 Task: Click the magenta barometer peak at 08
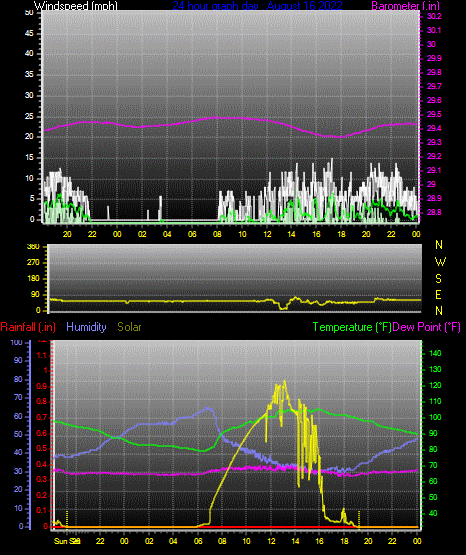214,117
